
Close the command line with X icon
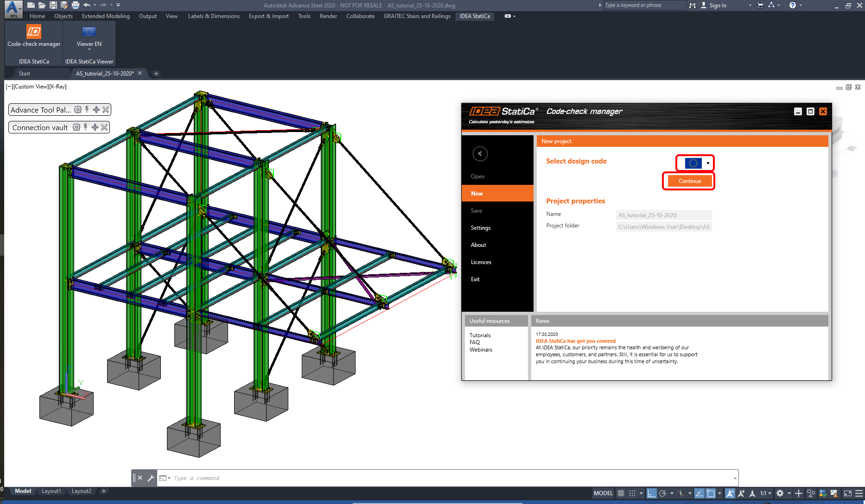click(140, 478)
